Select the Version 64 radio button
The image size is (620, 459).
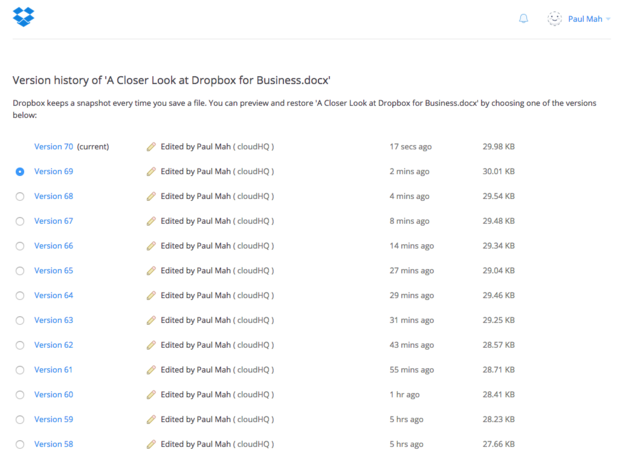click(20, 296)
